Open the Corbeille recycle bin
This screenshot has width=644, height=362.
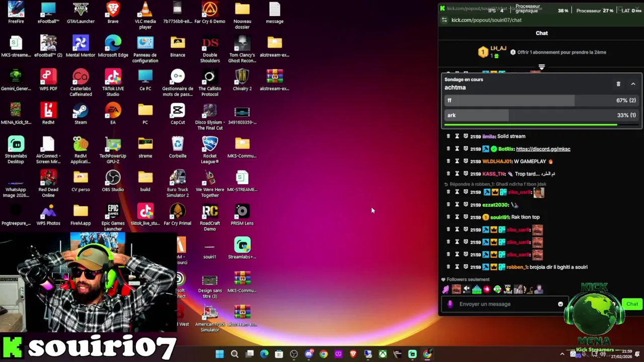178,148
